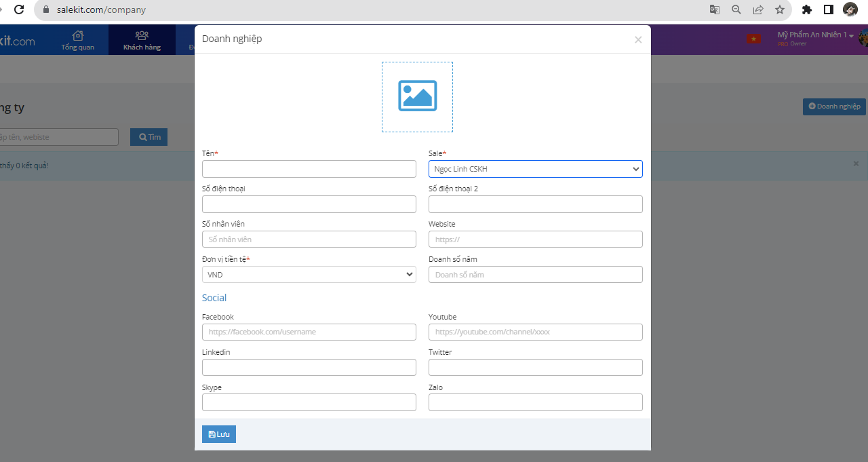The height and width of the screenshot is (462, 868).
Task: Close the Doanh nghiệp dialog
Action: 637,40
